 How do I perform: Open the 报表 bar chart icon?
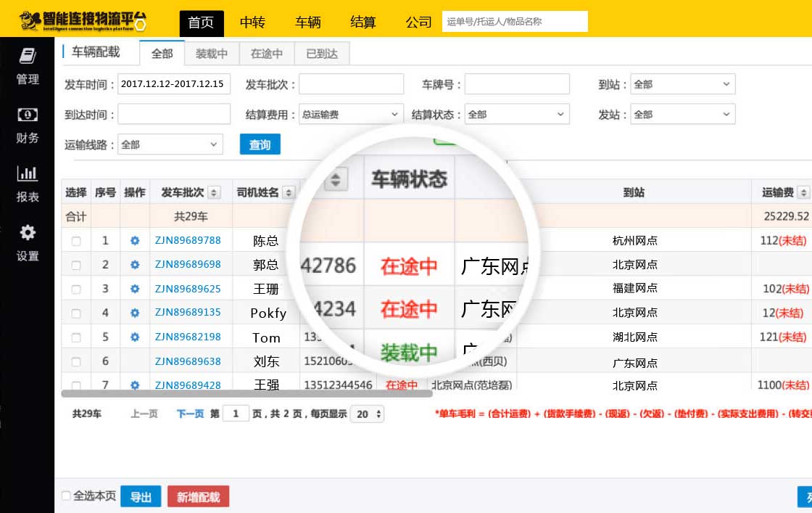[x=28, y=173]
